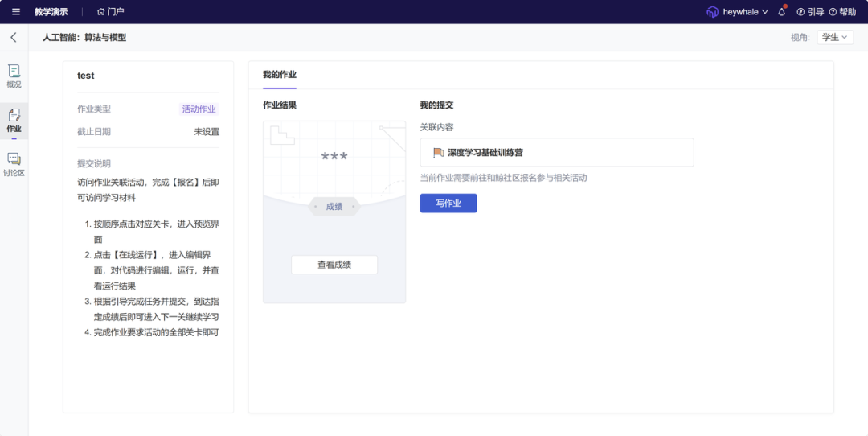Click the 作业结果 heading
Screen dimensions: 868x436
point(280,105)
